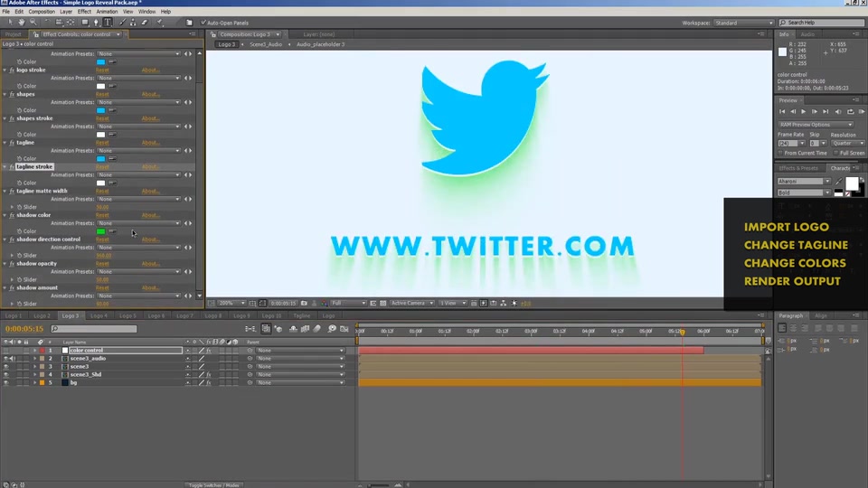The image size is (868, 488).
Task: Expand the color control layer properties
Action: click(x=34, y=351)
